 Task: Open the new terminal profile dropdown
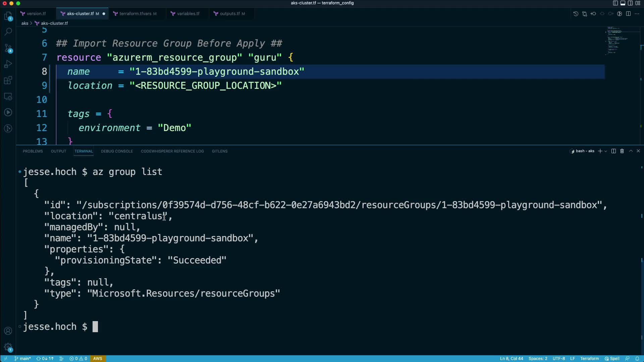pyautogui.click(x=606, y=151)
